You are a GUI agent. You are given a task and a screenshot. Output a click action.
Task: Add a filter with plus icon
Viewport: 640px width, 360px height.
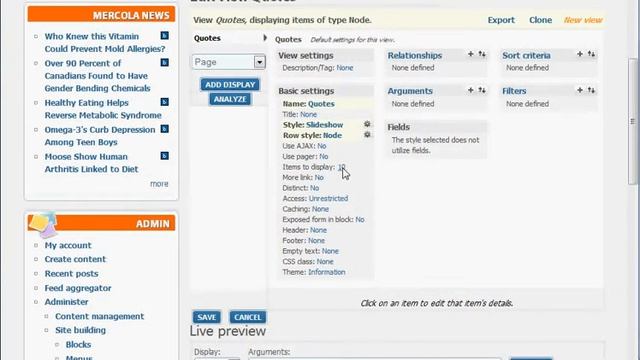coord(580,90)
